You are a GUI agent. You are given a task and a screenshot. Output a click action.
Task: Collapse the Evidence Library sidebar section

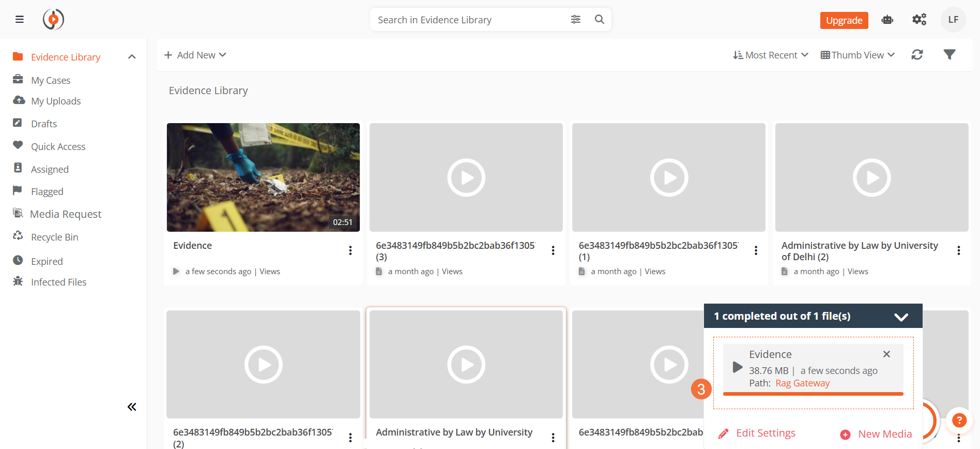coord(132,57)
